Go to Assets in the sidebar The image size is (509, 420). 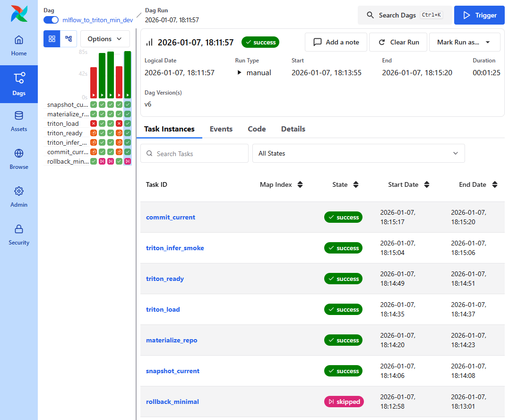click(x=19, y=122)
